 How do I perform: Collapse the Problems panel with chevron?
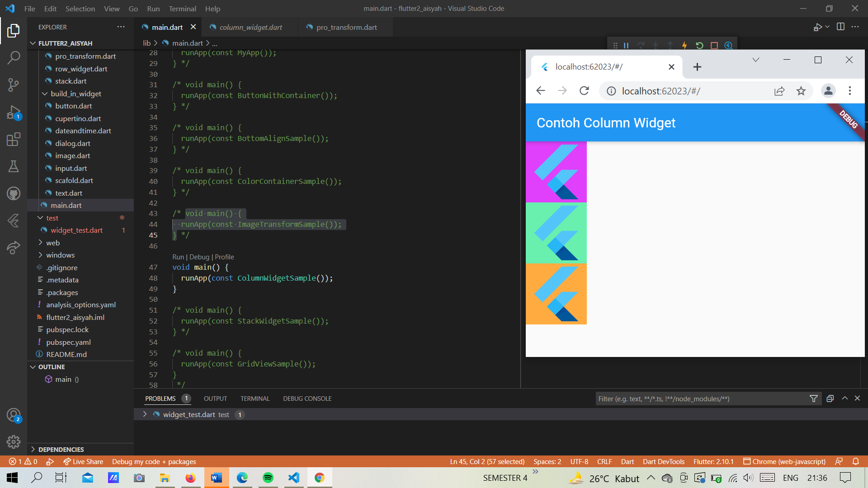[844, 399]
